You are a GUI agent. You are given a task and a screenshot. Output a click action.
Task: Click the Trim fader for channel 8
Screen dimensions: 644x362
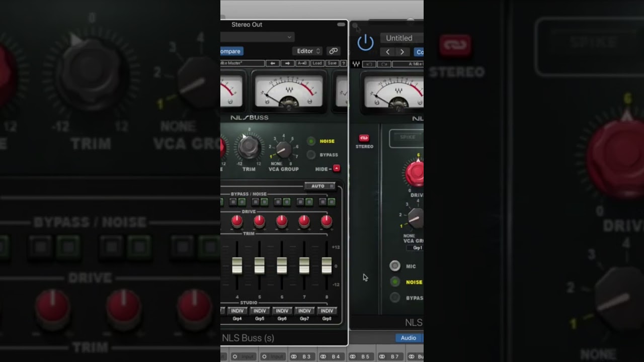tap(327, 265)
